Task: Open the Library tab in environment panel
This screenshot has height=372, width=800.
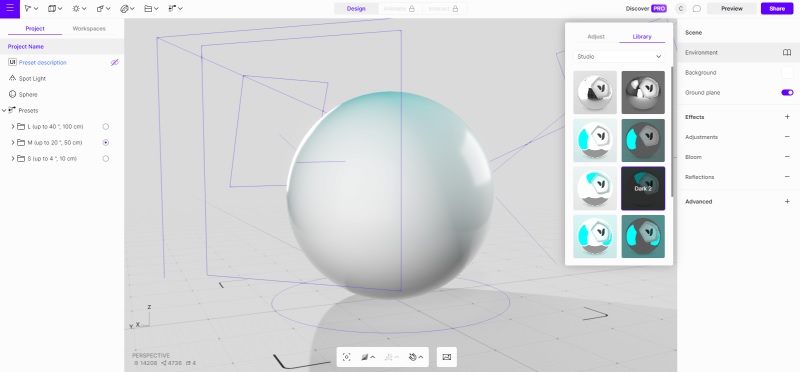Action: tap(642, 37)
